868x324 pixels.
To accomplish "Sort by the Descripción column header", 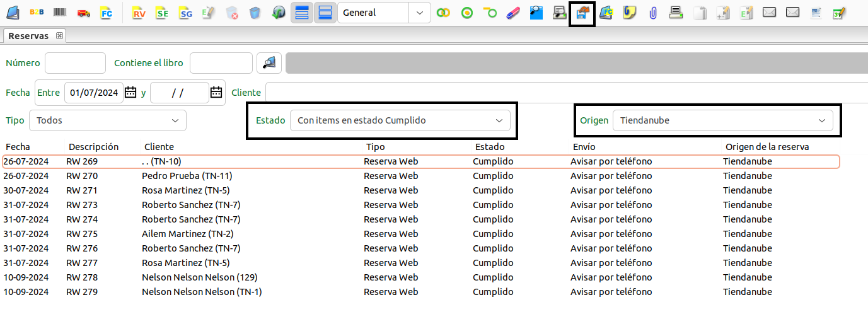I will tap(93, 147).
